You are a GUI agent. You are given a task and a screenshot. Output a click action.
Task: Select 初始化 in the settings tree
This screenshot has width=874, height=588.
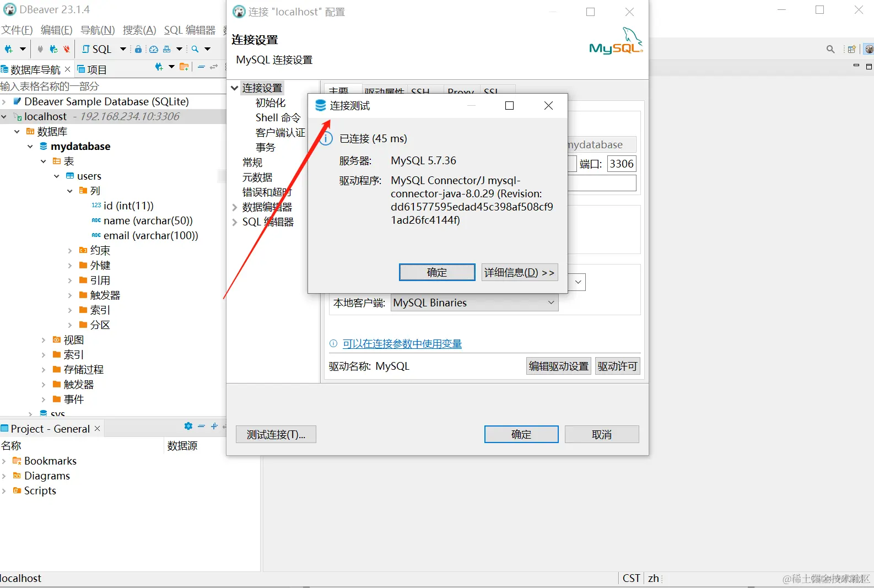[x=271, y=103]
